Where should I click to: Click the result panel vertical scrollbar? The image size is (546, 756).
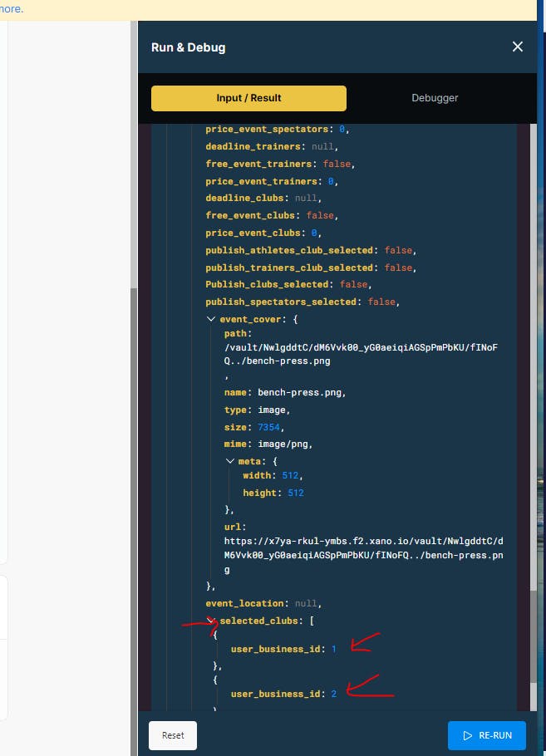pos(533,636)
